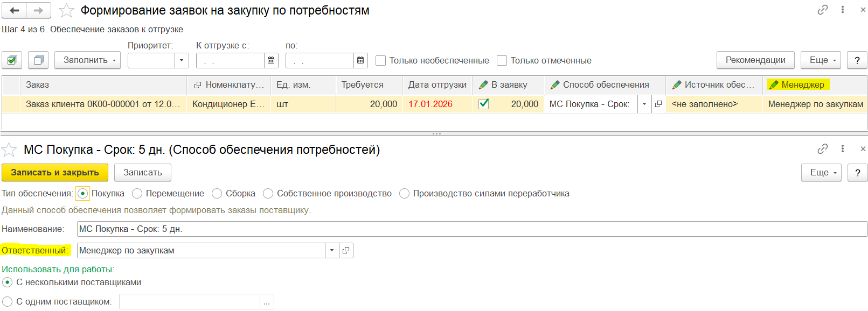
Task: Click the uncheck all rows icon
Action: point(38,60)
